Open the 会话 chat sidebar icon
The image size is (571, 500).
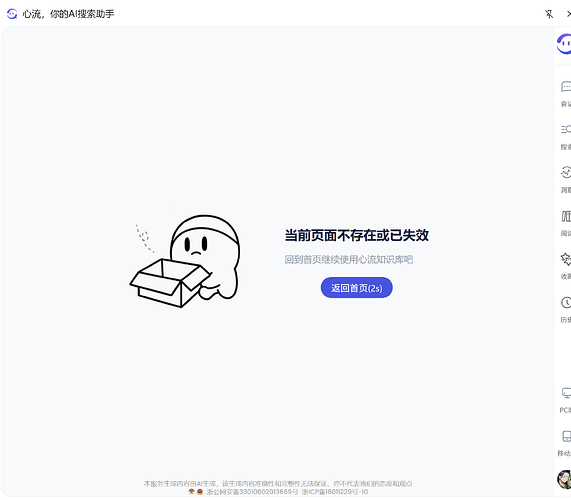tap(566, 87)
